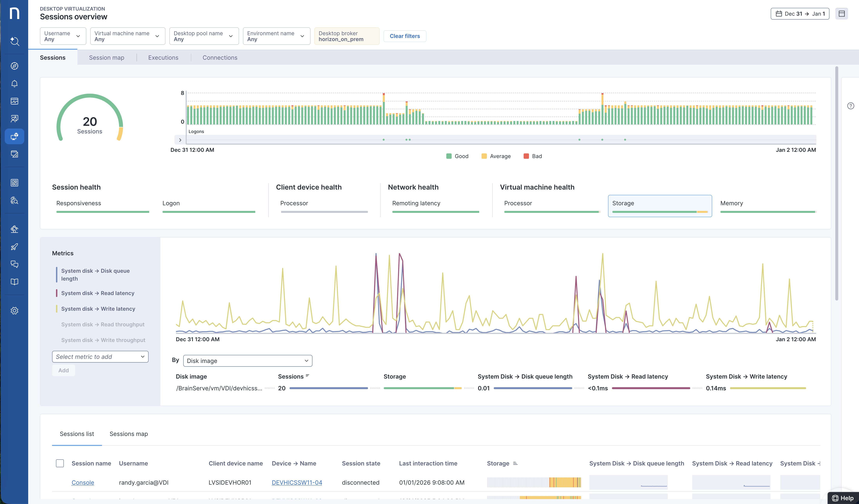This screenshot has height=504, width=859.
Task: Click the page's vertical scrollbar
Action: tap(836, 184)
